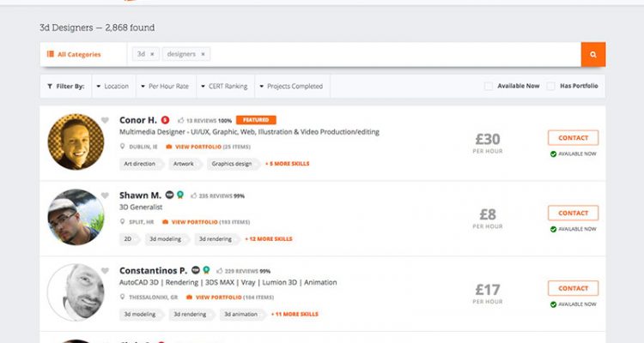Viewport: 644px width, 343px height.
Task: Open Conor H.'s profile photo
Action: pyautogui.click(x=76, y=141)
